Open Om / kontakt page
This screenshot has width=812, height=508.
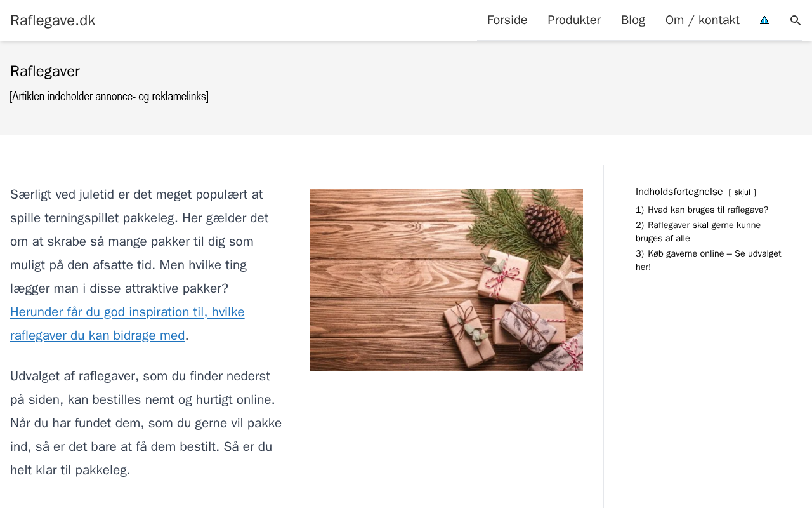coord(702,20)
